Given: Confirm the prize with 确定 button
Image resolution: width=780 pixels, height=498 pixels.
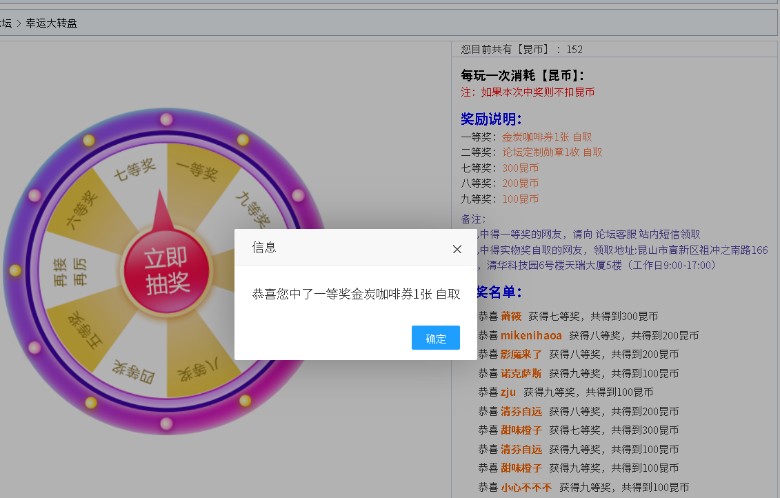Looking at the screenshot, I should 435,338.
